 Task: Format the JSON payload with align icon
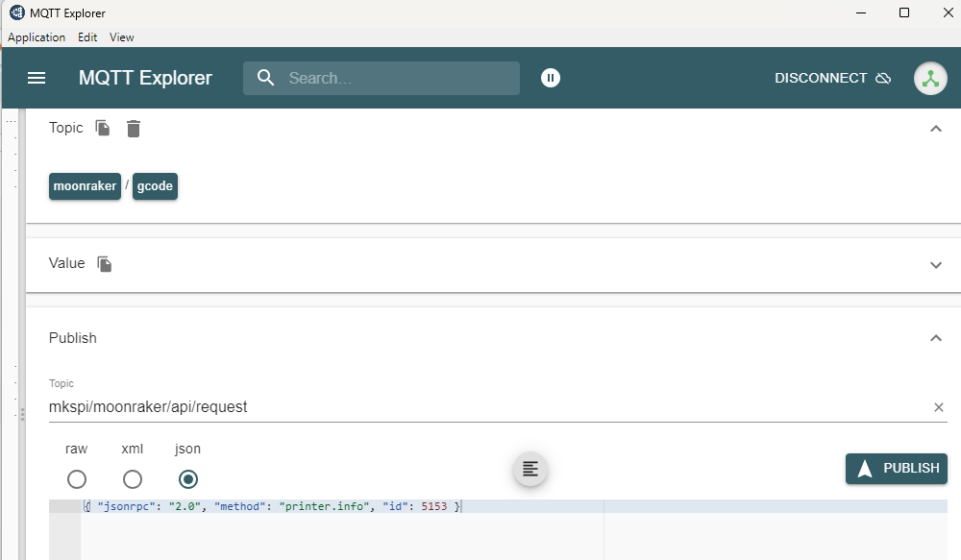point(530,469)
